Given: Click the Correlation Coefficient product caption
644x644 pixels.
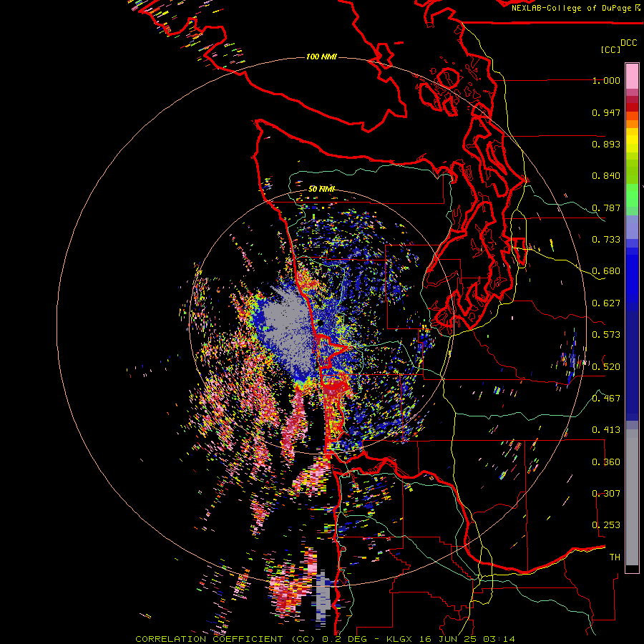Looking at the screenshot, I should pos(325,639).
